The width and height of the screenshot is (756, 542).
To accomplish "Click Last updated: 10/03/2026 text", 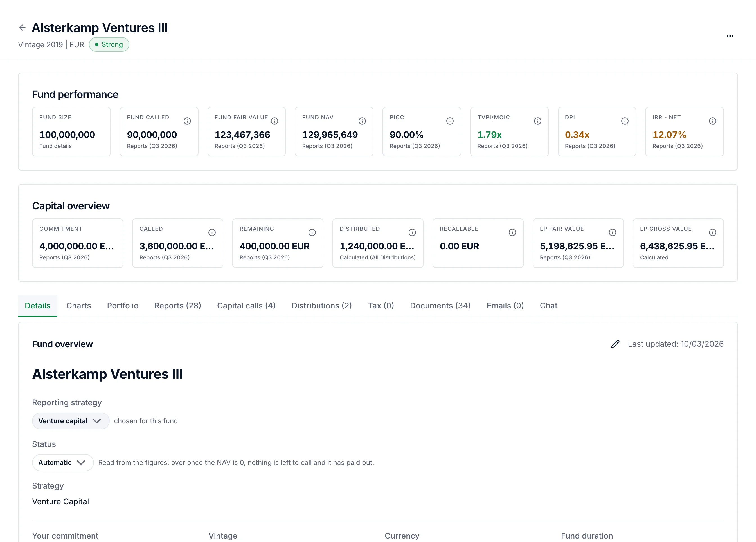I will (x=676, y=344).
